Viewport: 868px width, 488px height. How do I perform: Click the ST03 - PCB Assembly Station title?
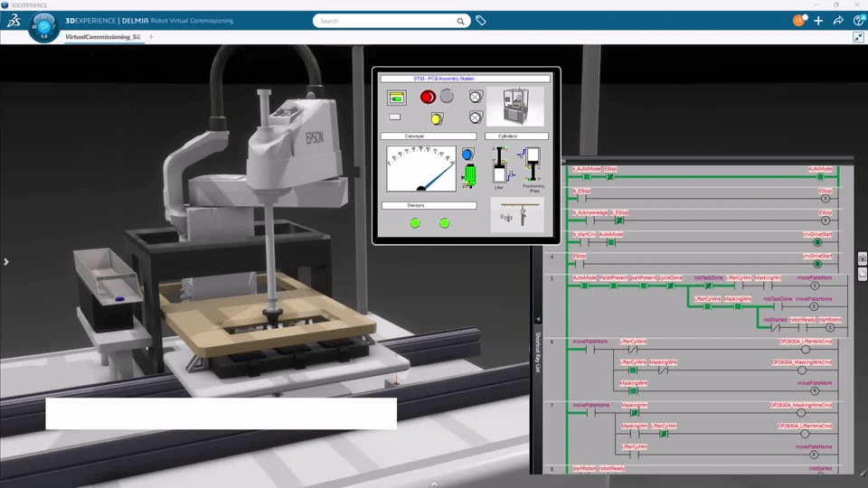[x=443, y=79]
